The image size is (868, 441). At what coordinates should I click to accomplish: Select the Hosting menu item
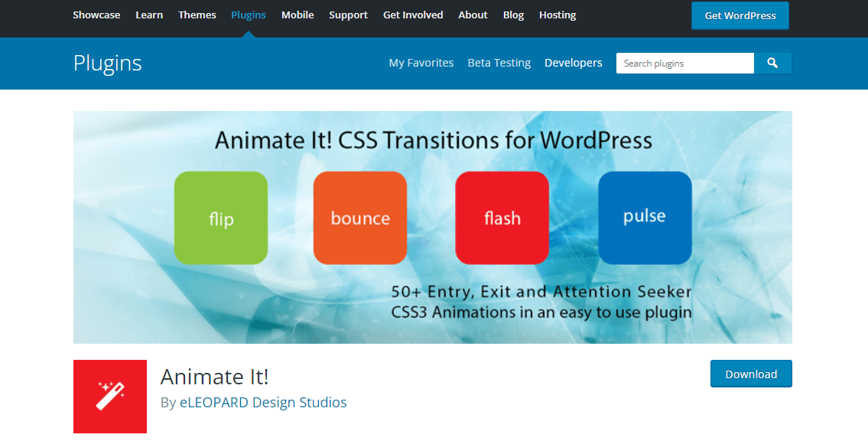point(558,15)
